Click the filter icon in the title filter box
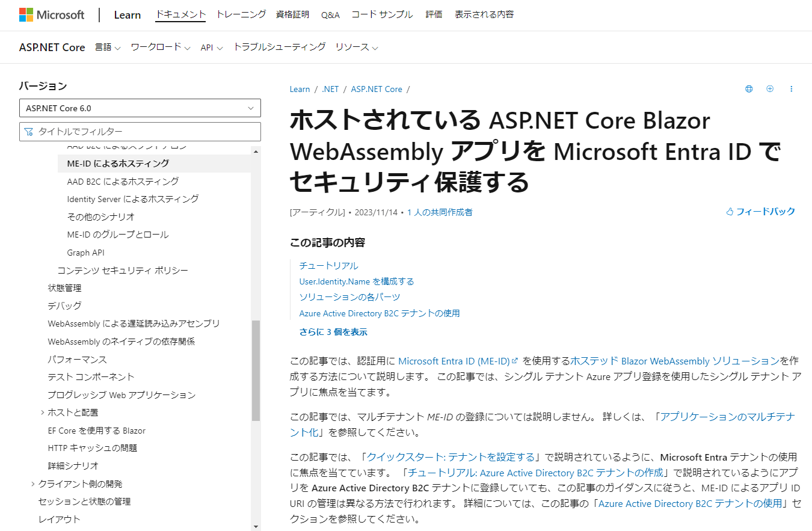Screen dimensions: 812x531 28,132
